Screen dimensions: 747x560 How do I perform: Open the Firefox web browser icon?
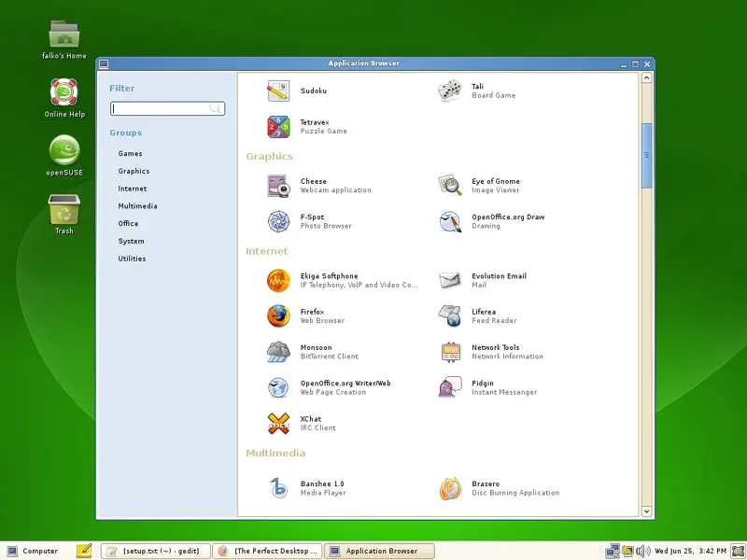coord(278,316)
